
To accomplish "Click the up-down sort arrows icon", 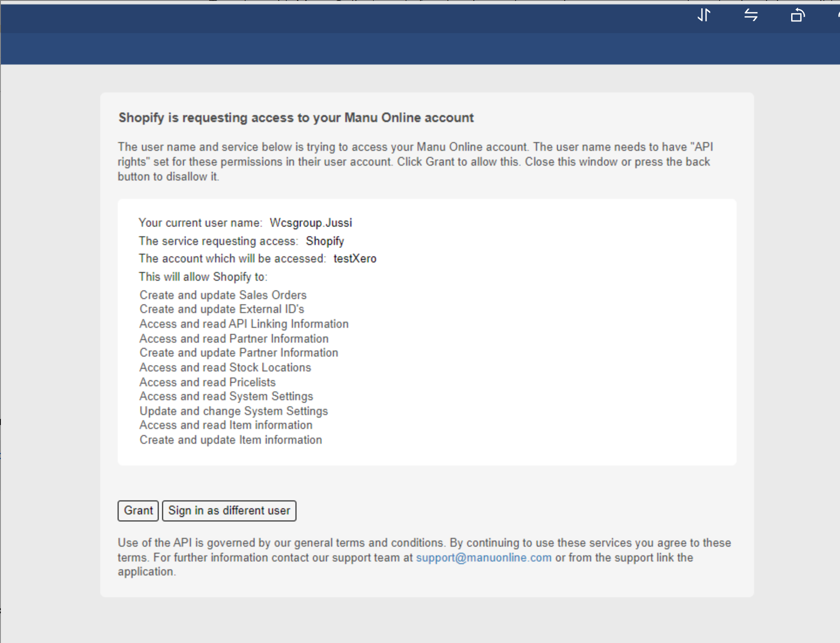I will (704, 15).
